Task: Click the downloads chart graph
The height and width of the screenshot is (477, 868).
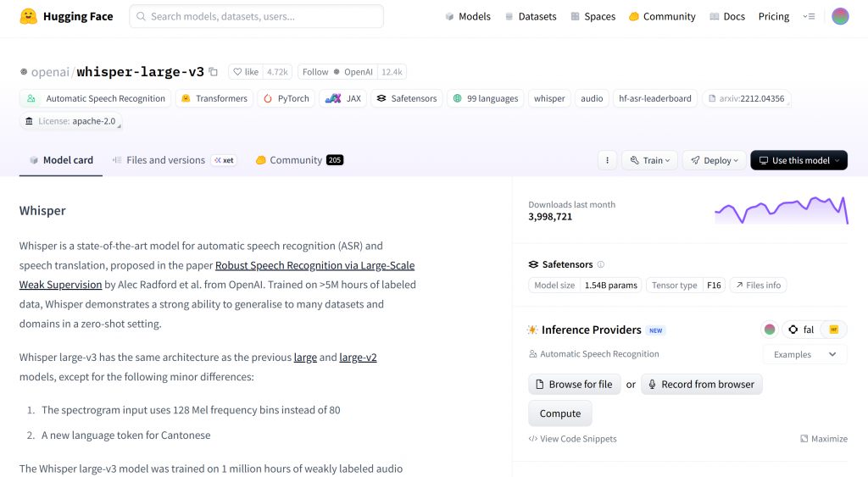Action: coord(781,210)
